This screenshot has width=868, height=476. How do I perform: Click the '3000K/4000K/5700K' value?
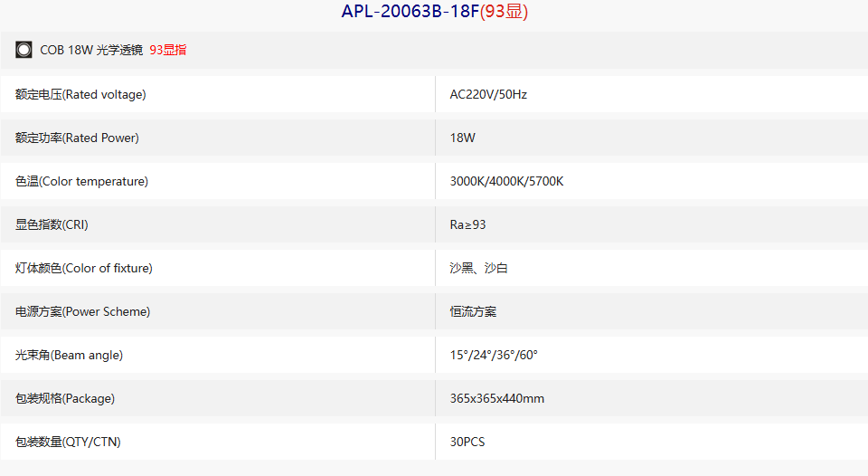point(506,181)
